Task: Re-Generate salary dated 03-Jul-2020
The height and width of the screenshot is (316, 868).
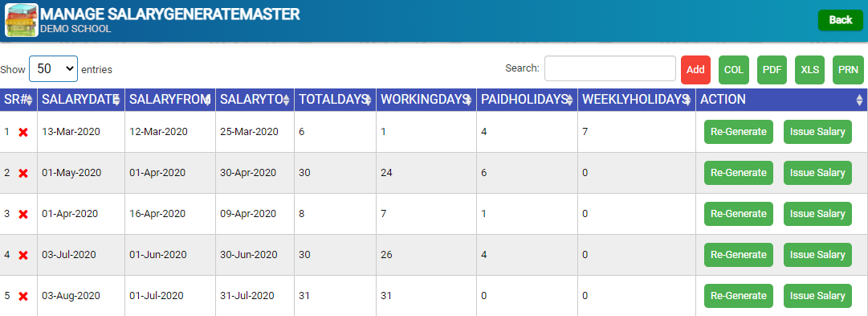Action: click(x=739, y=255)
